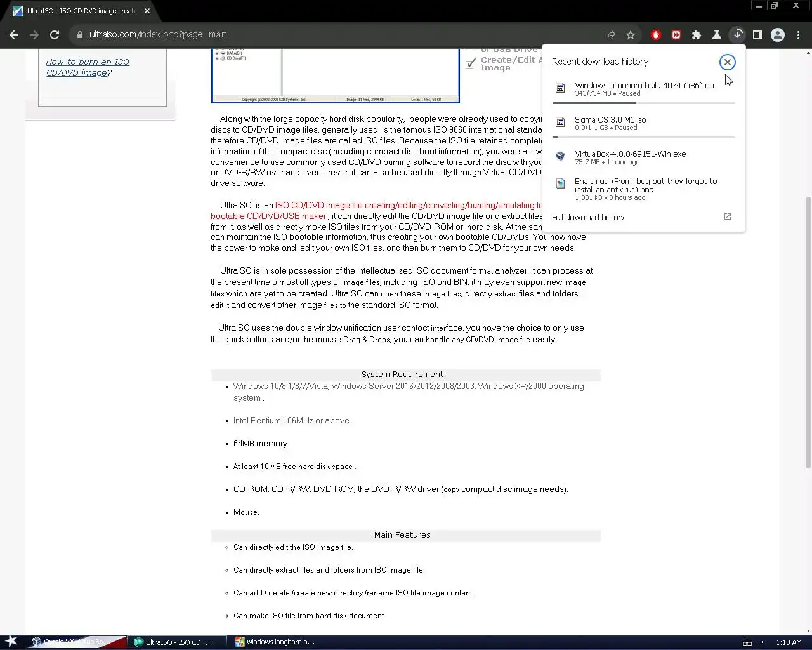The height and width of the screenshot is (650, 812).
Task: Open the star Start button on taskbar
Action: (x=11, y=641)
